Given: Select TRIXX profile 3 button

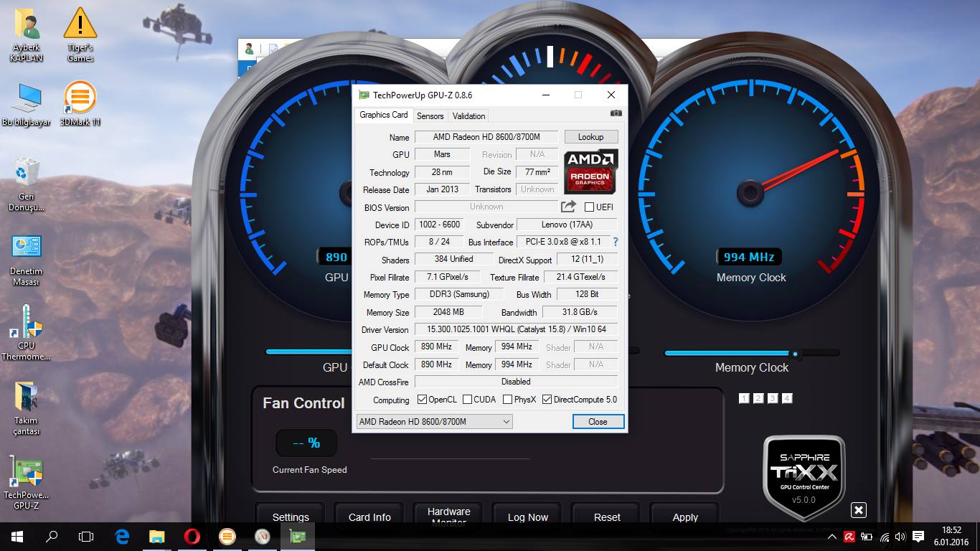Looking at the screenshot, I should pos(773,398).
